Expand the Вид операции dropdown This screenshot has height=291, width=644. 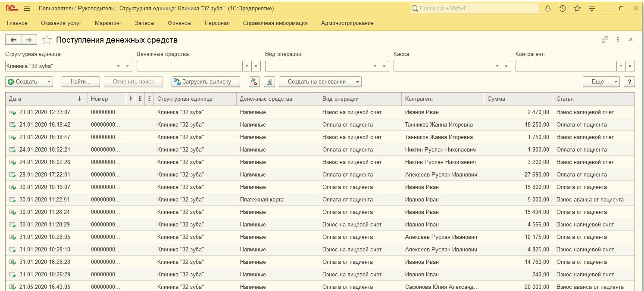tap(375, 66)
